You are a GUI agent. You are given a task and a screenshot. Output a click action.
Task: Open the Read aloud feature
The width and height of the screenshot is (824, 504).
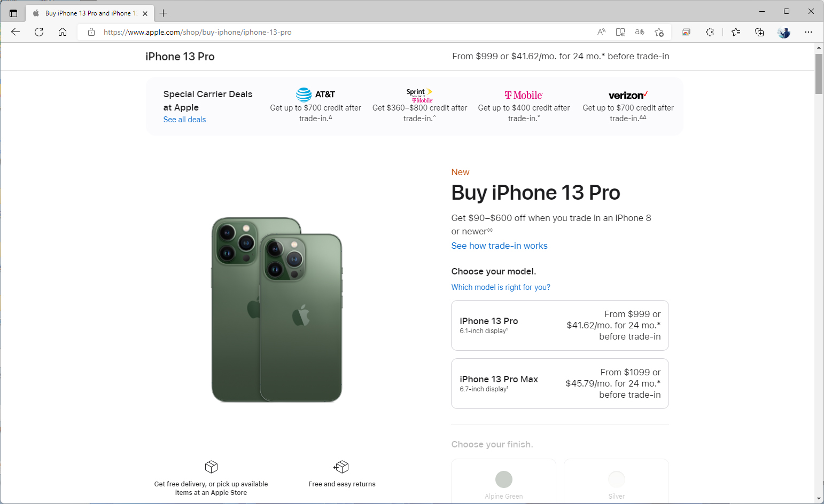(601, 32)
